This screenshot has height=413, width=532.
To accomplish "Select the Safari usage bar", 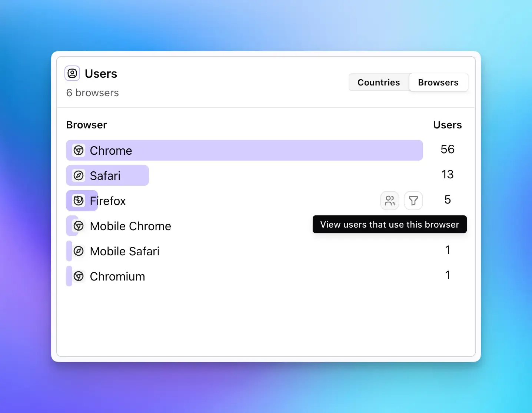I will point(107,175).
